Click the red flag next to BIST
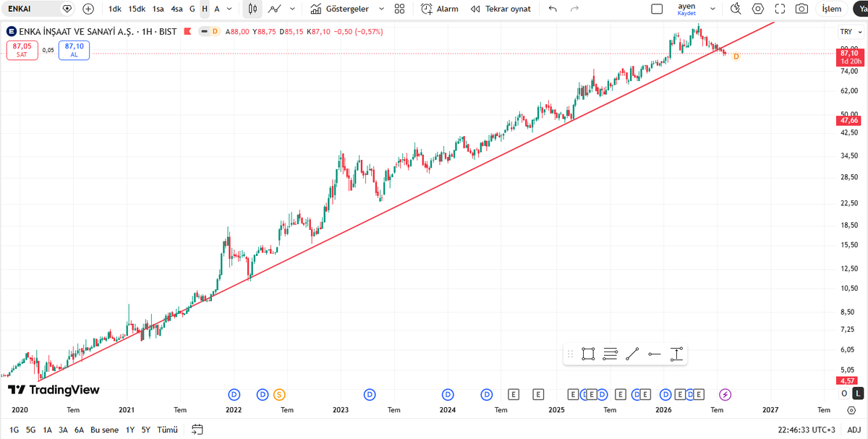This screenshot has height=439, width=868. pos(187,32)
